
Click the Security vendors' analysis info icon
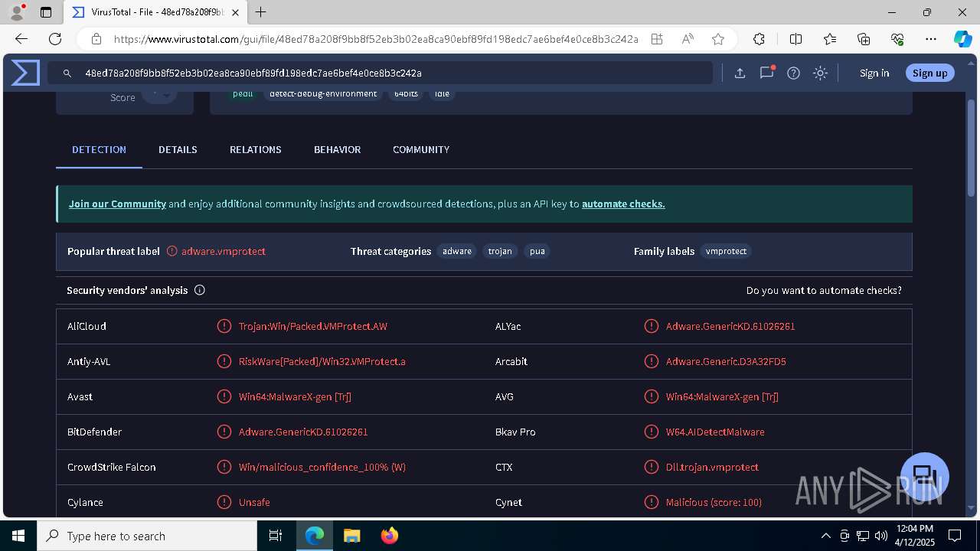point(200,290)
